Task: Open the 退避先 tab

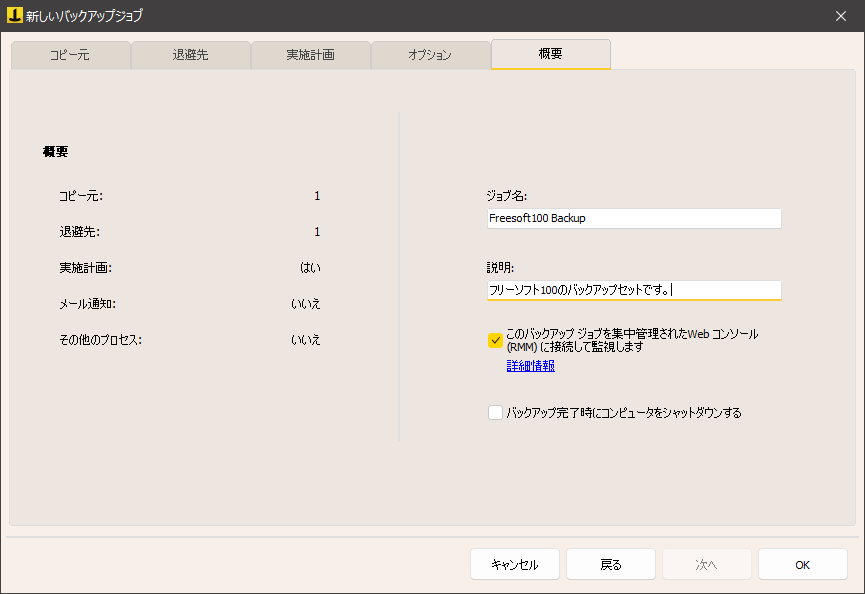Action: [x=191, y=55]
